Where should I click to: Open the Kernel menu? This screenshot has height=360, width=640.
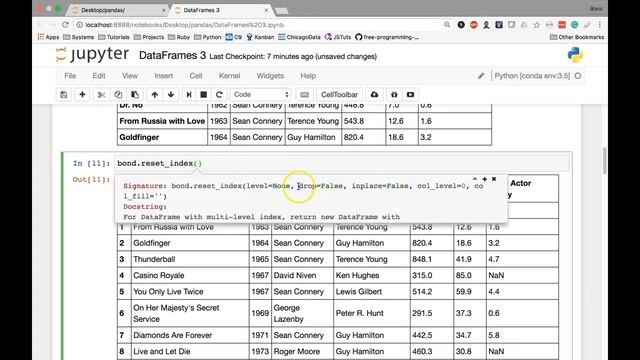229,76
